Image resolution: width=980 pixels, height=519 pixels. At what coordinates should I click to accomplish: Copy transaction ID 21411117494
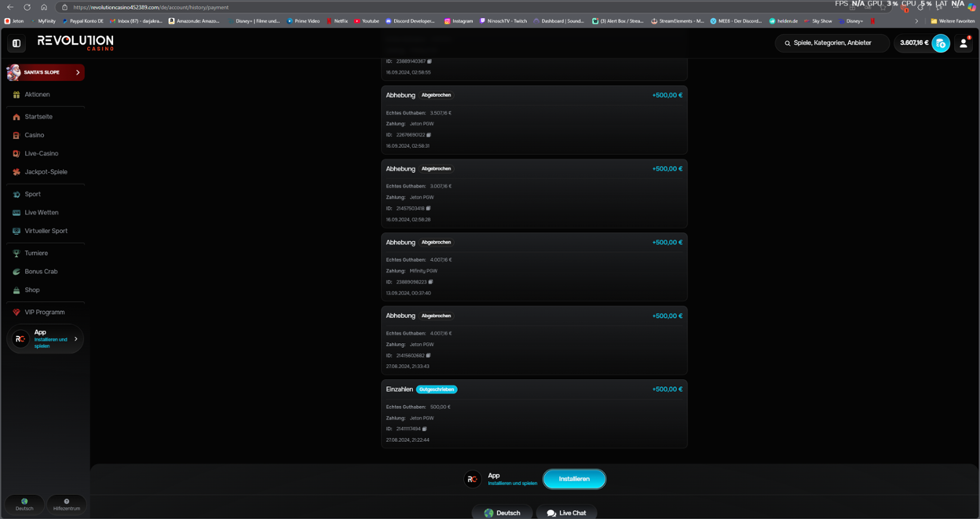[425, 429]
